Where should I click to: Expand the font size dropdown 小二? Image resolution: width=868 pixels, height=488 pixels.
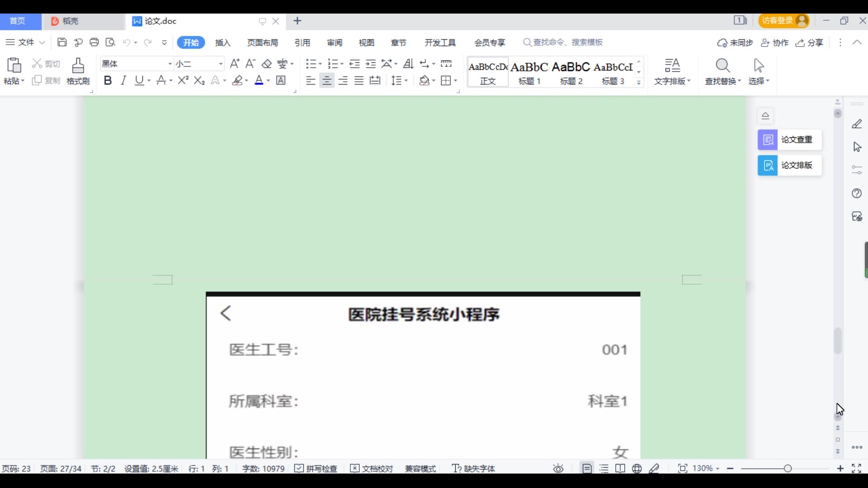click(x=221, y=64)
